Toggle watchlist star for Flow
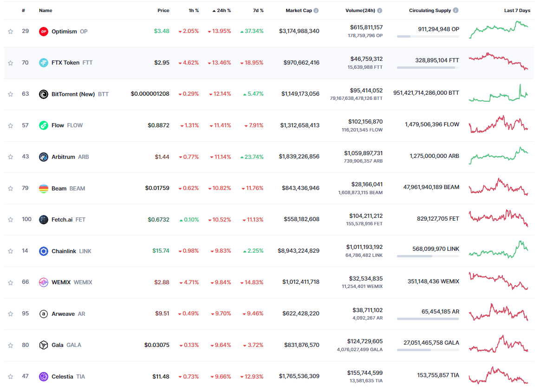The width and height of the screenshot is (540, 392). (11, 125)
